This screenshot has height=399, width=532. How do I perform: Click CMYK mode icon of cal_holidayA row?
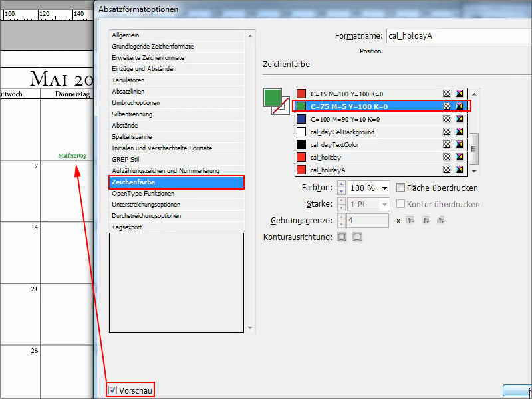tap(459, 169)
